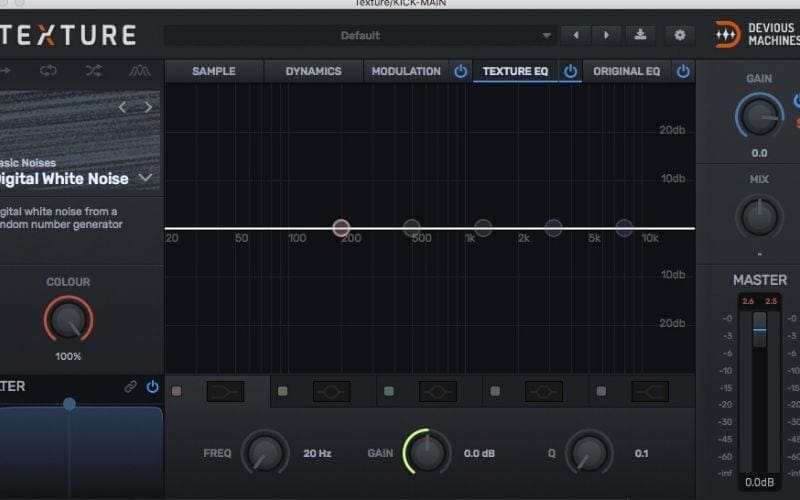This screenshot has width=800, height=500.
Task: Toggle the pink band 1 enable square
Action: click(x=177, y=391)
